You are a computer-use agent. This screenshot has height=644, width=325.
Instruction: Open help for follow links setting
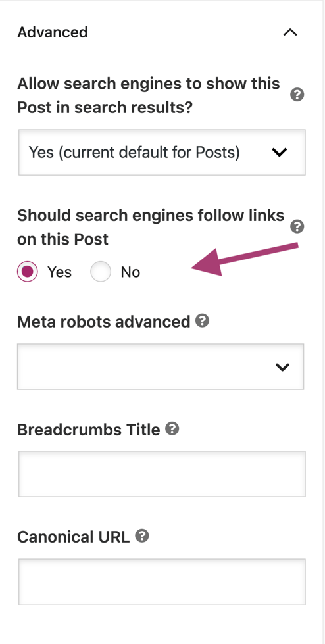click(297, 226)
